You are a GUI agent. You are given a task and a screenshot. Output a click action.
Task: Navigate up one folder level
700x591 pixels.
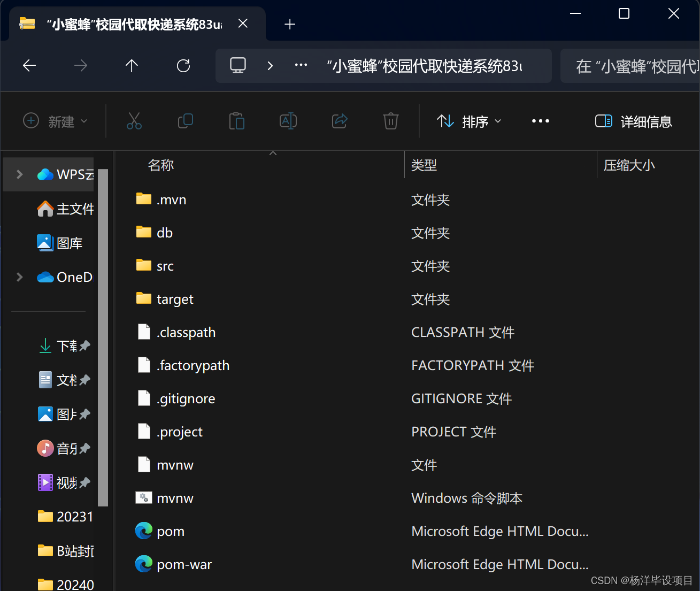click(x=132, y=65)
